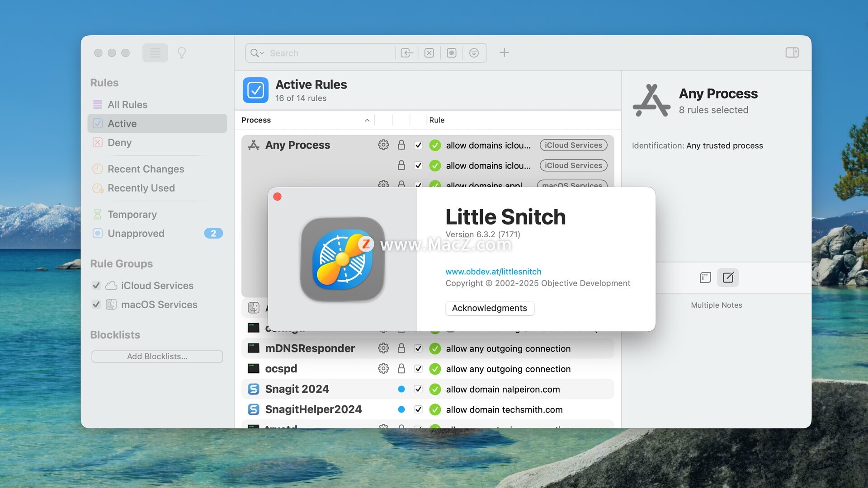Click the incoming connections filter icon

pos(406,53)
